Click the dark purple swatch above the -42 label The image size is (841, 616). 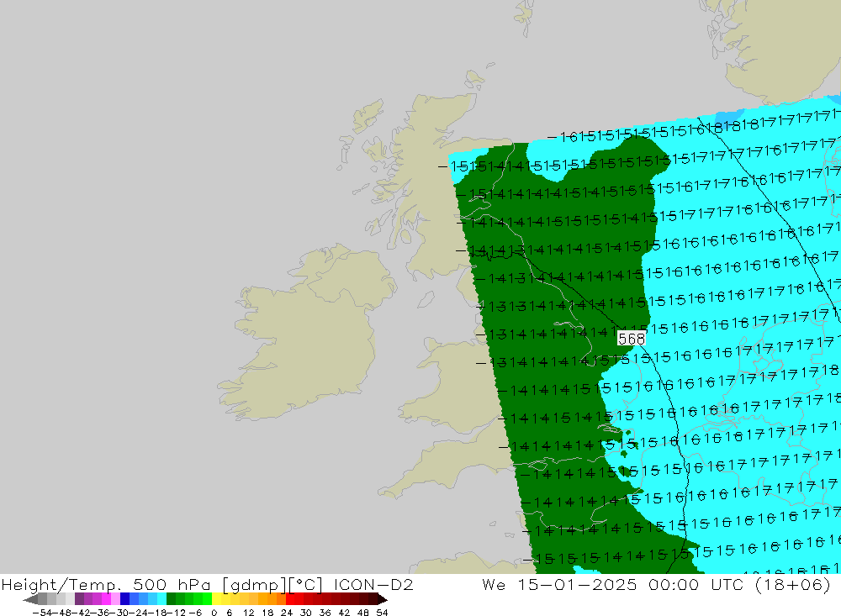point(79,599)
